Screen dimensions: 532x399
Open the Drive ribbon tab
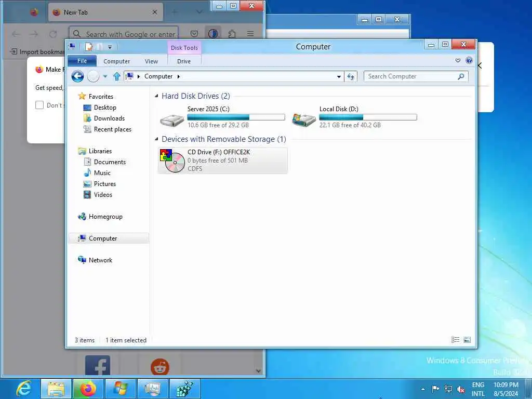click(x=184, y=61)
